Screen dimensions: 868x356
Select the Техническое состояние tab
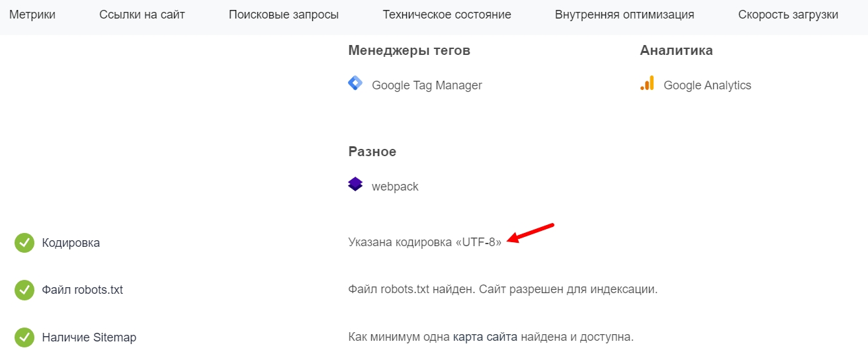point(447,15)
